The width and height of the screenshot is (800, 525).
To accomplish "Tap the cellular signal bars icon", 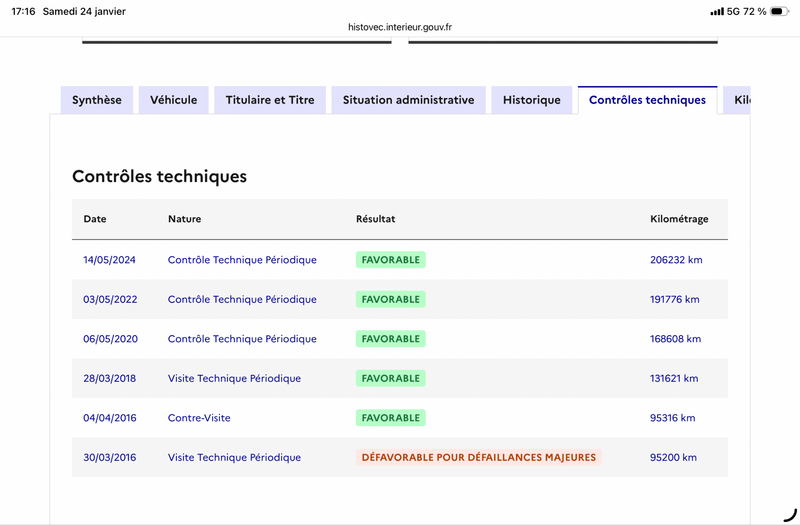I will pyautogui.click(x=716, y=11).
